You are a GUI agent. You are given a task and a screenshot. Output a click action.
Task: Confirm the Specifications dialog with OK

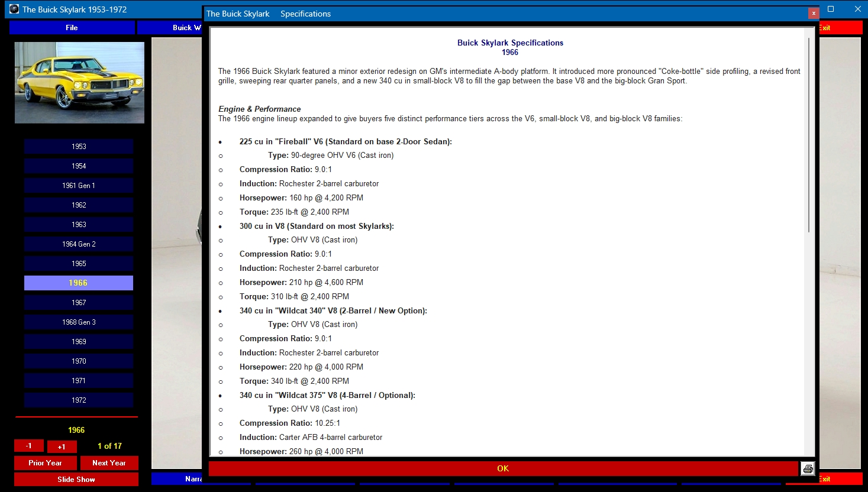(x=503, y=468)
